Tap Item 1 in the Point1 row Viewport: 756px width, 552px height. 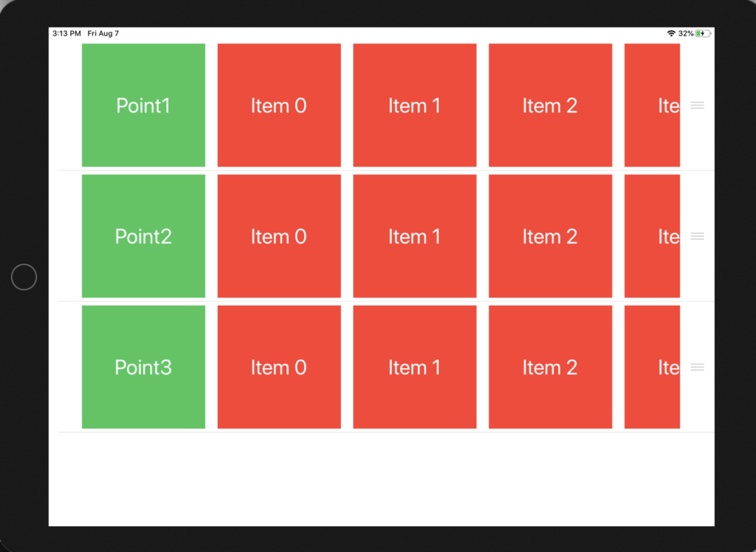tap(415, 105)
